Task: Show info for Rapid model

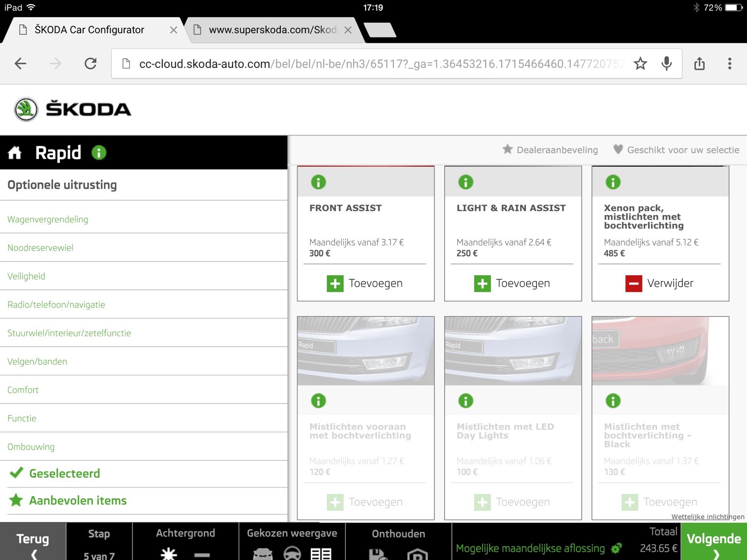Action: (99, 153)
